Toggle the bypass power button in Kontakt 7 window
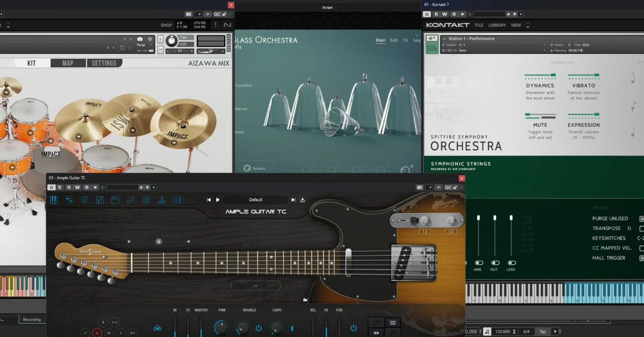The height and width of the screenshot is (337, 644). (427, 14)
